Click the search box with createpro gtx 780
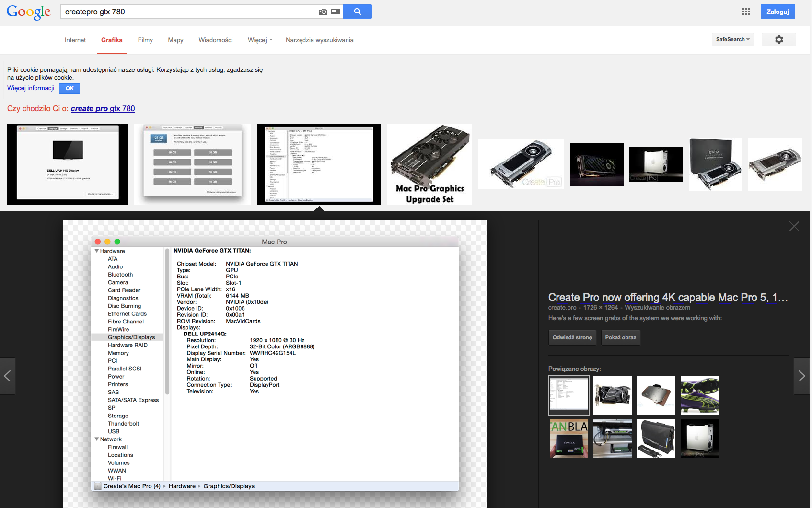This screenshot has height=508, width=812. point(189,12)
